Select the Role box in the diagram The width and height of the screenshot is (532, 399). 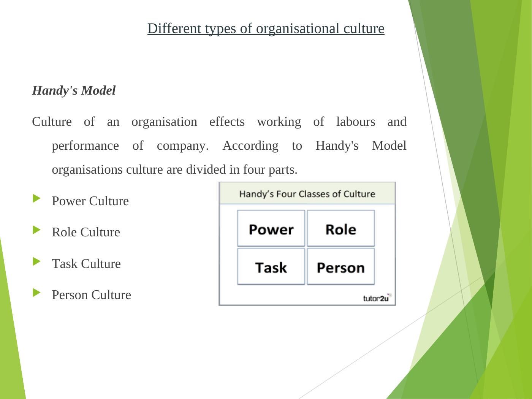point(340,229)
